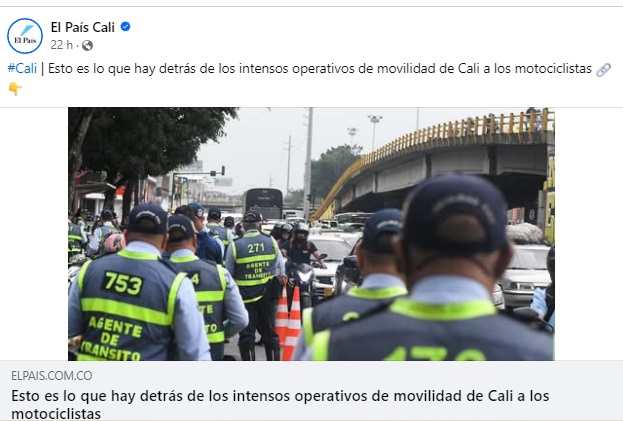Click the 22 h post timestamp

pos(62,45)
